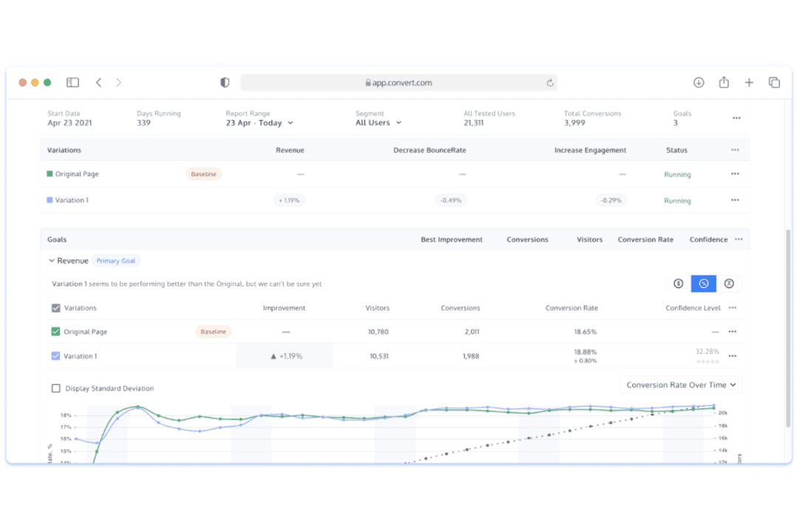Click the Running status for Variation 1
The image size is (798, 532).
pos(678,200)
